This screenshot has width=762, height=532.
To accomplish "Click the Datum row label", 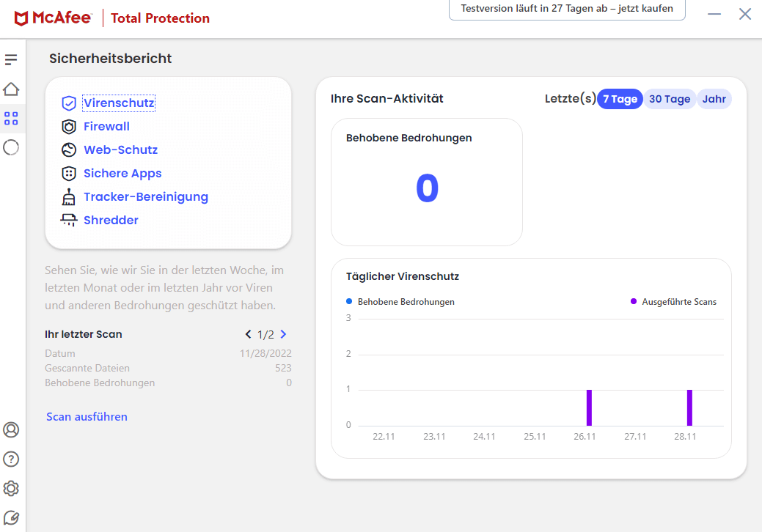I will pyautogui.click(x=60, y=353).
